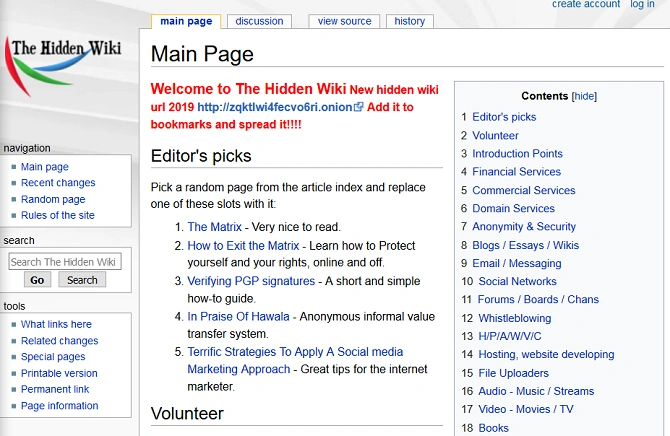This screenshot has height=436, width=670.
Task: Jump to Volunteer in Contents
Action: click(495, 136)
